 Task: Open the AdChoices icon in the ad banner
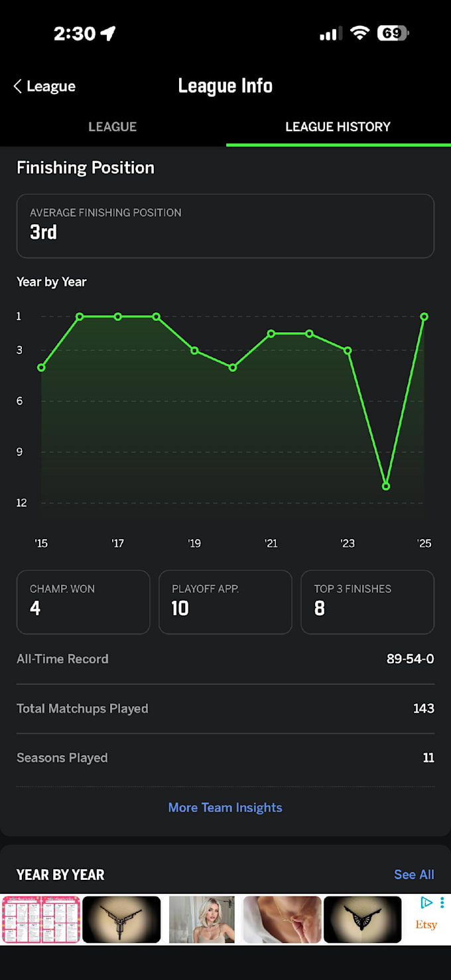pyautogui.click(x=427, y=902)
